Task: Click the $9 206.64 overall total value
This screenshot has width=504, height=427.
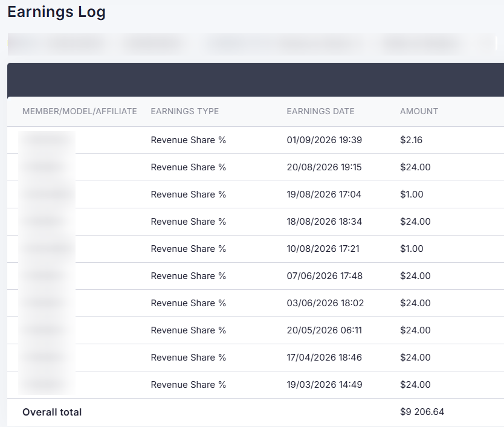Action: click(422, 412)
